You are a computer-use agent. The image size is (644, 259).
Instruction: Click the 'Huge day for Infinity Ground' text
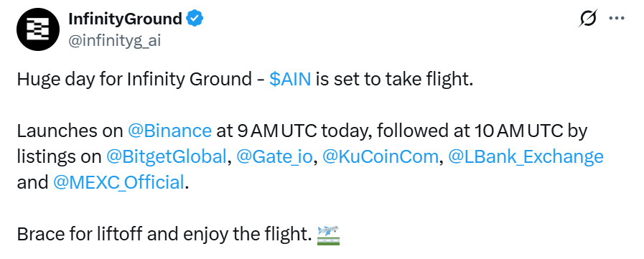click(134, 79)
